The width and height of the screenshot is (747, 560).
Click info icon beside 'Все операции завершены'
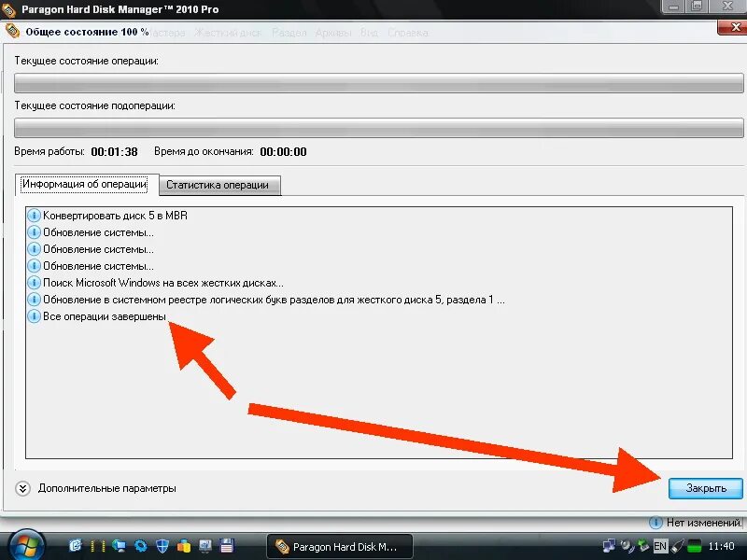pos(34,316)
